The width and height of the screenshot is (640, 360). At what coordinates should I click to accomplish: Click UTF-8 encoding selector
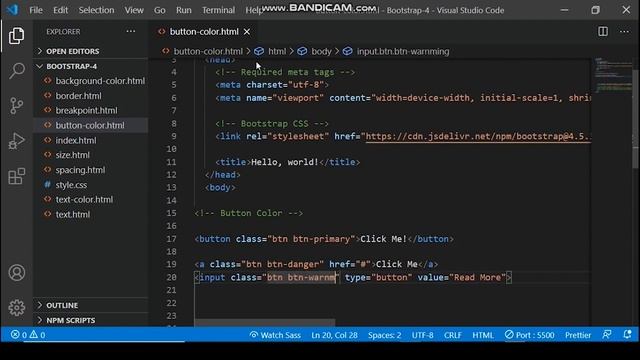(422, 335)
